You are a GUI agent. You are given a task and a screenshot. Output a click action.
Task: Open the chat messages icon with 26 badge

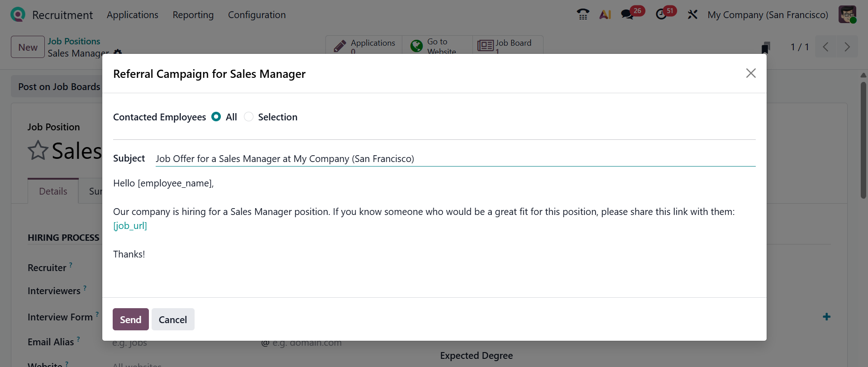click(x=628, y=14)
